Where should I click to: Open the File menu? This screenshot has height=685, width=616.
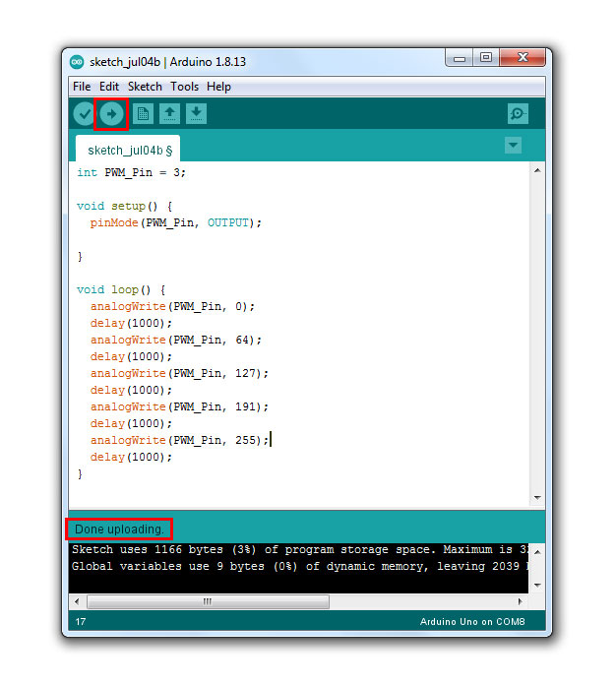tap(82, 87)
